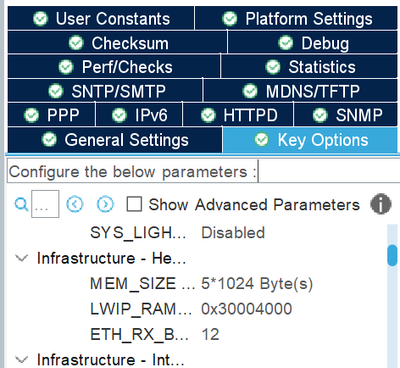The height and width of the screenshot is (368, 400).
Task: Go to next search result arrow
Action: point(105,204)
